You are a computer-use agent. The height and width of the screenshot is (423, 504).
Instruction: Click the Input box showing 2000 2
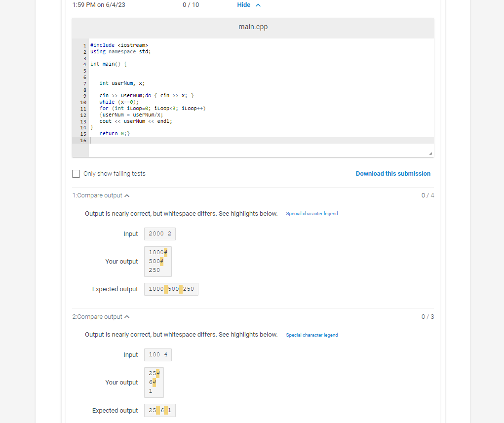159,233
